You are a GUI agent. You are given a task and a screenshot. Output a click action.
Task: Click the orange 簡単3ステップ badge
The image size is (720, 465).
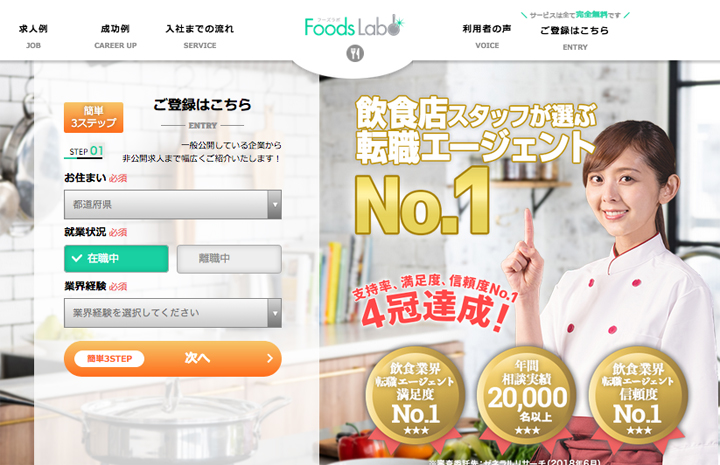[94, 117]
